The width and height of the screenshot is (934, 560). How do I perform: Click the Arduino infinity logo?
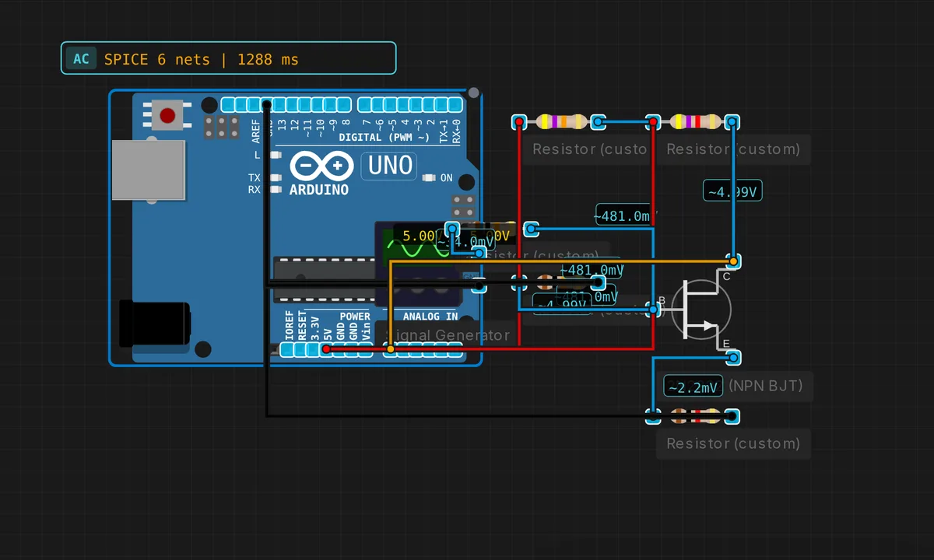[x=320, y=166]
